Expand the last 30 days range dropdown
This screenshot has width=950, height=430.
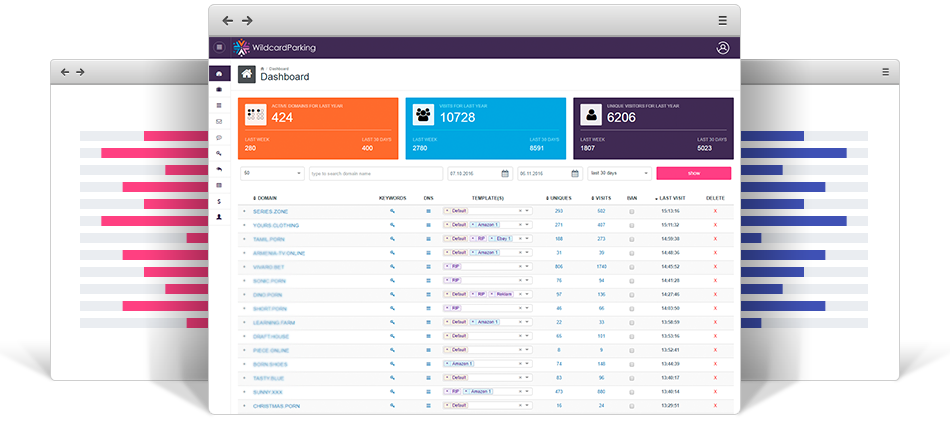618,173
